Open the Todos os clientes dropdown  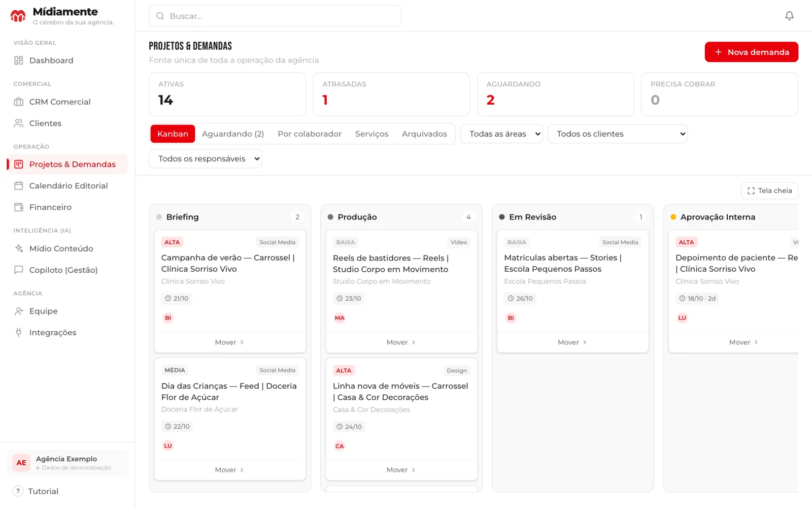(617, 134)
